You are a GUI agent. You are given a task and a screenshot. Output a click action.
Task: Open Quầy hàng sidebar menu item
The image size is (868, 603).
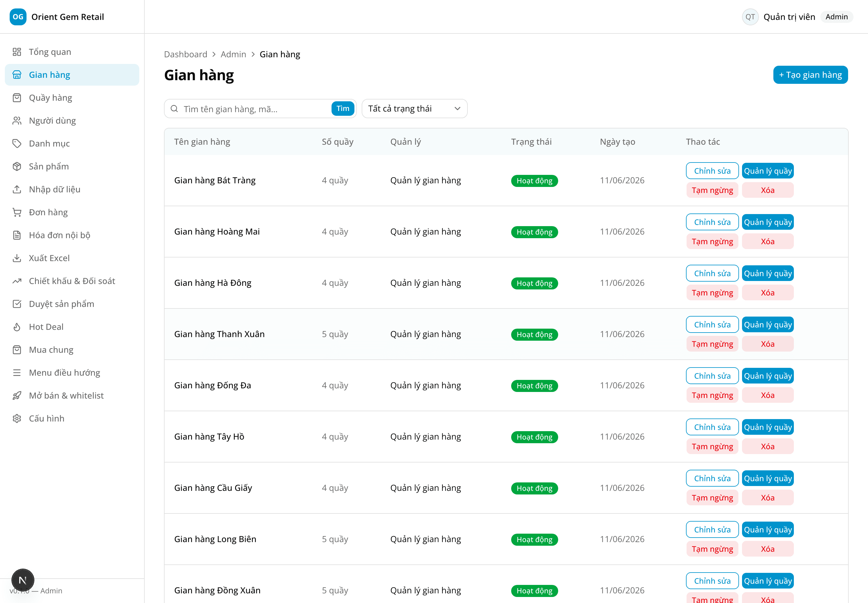72,98
